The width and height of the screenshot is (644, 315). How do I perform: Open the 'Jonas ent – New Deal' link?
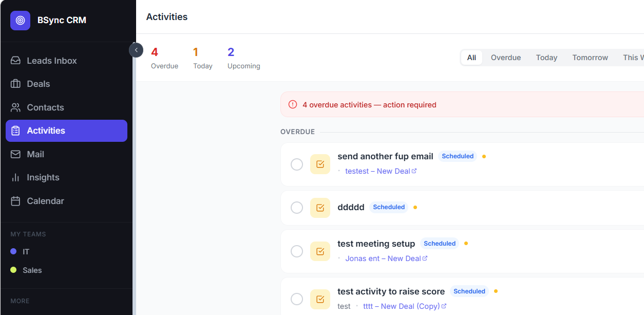383,258
